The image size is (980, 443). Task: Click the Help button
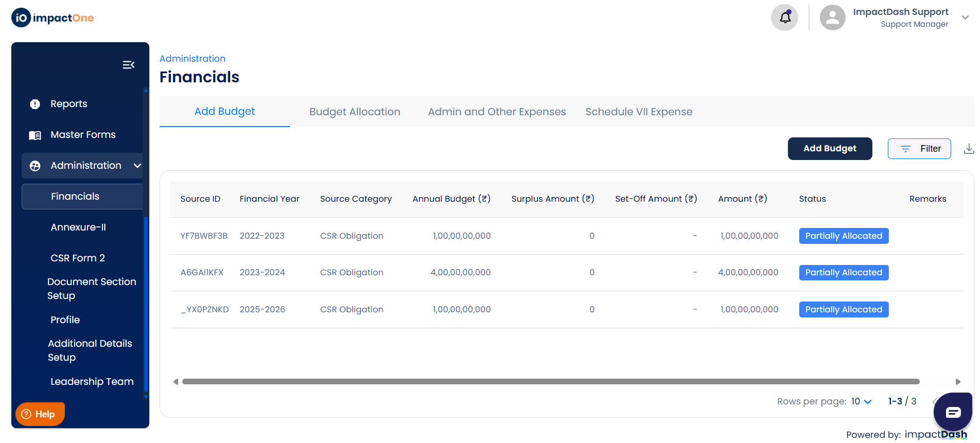coord(40,414)
